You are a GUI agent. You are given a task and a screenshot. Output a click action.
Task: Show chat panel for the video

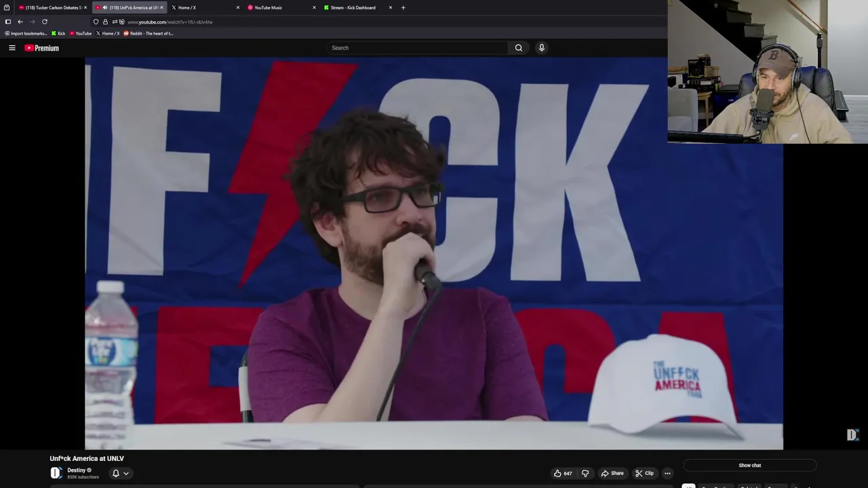[x=749, y=465]
